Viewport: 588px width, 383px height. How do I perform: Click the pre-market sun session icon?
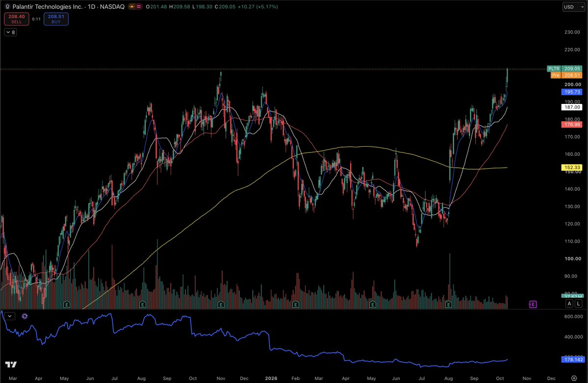click(x=131, y=6)
